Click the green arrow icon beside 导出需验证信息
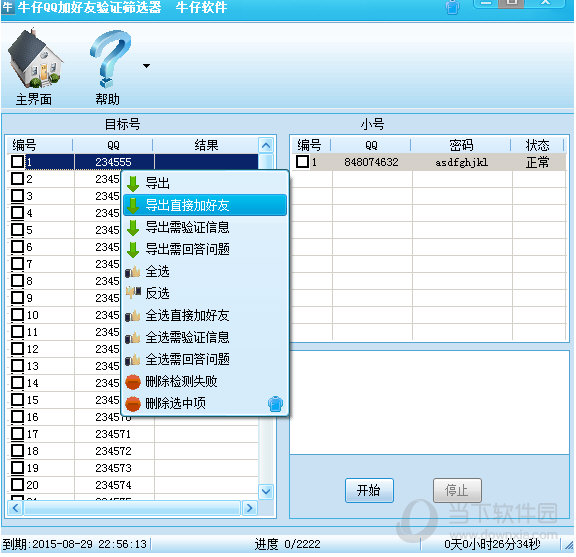The width and height of the screenshot is (576, 557). point(133,227)
